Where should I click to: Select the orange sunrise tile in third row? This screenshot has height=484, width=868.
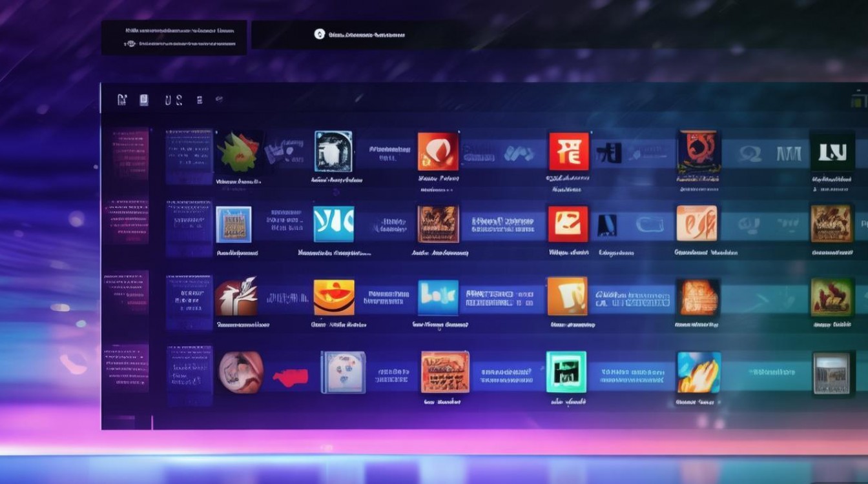coord(333,298)
